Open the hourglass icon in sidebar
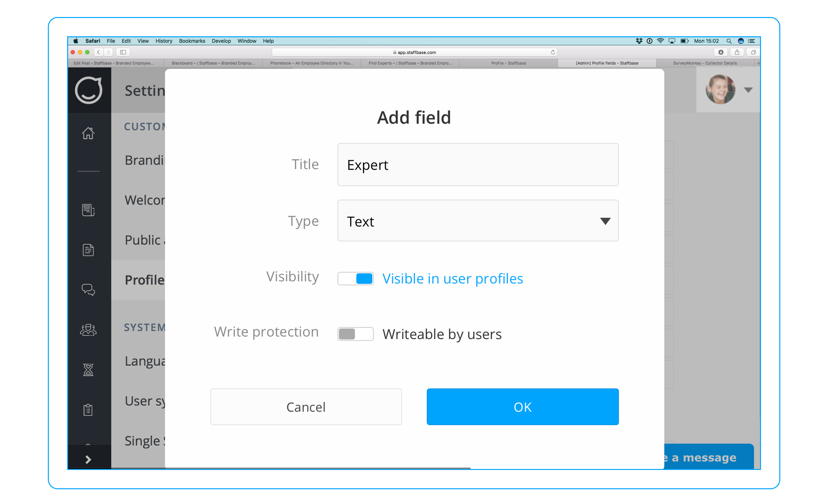Viewport: 823px width, 504px height. [88, 369]
